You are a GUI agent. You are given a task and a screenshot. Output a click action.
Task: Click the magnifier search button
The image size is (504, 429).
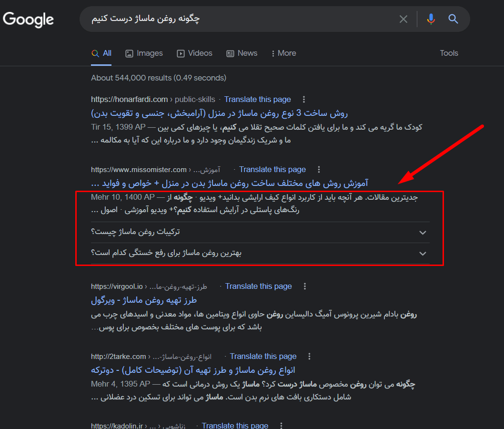(x=453, y=19)
